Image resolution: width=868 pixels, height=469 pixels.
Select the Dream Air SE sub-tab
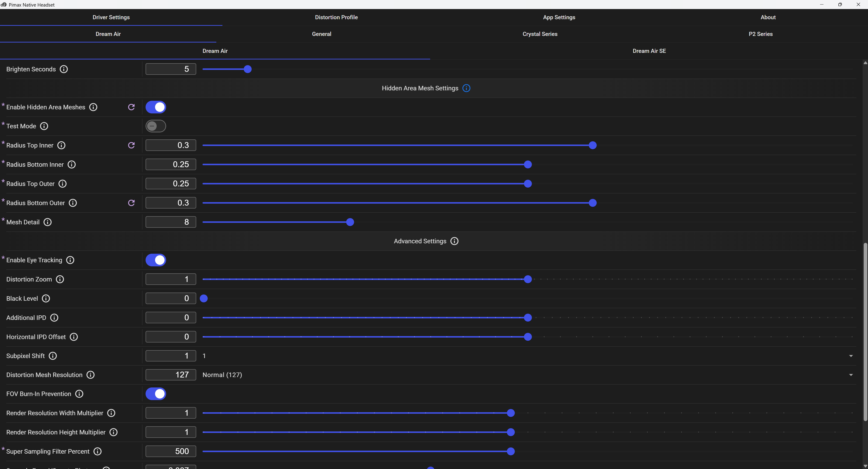(649, 51)
